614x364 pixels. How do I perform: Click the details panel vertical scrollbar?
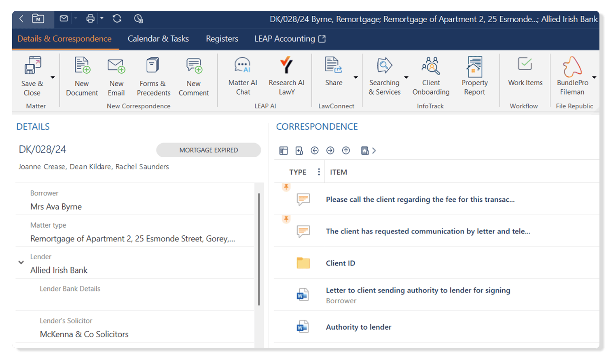(259, 249)
